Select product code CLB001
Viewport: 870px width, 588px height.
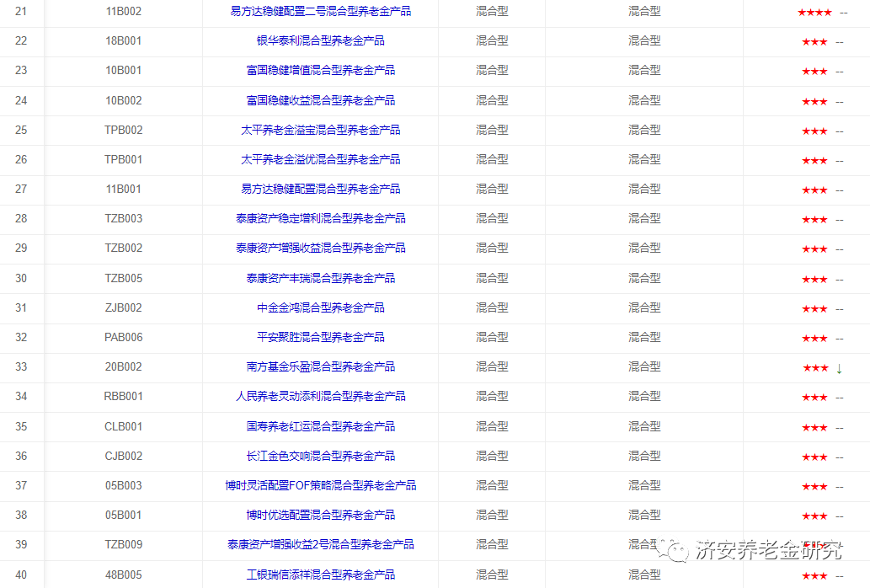[123, 426]
